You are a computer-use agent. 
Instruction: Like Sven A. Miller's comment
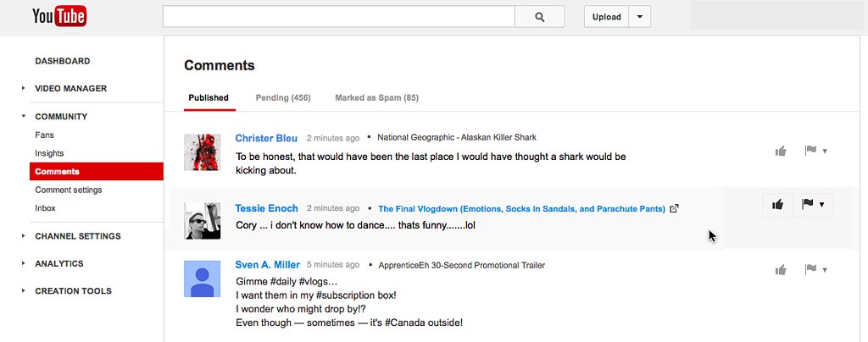[781, 270]
